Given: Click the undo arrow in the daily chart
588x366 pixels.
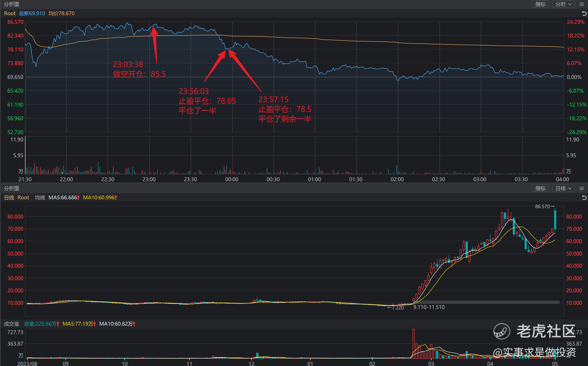Looking at the screenshot, I should (x=584, y=198).
